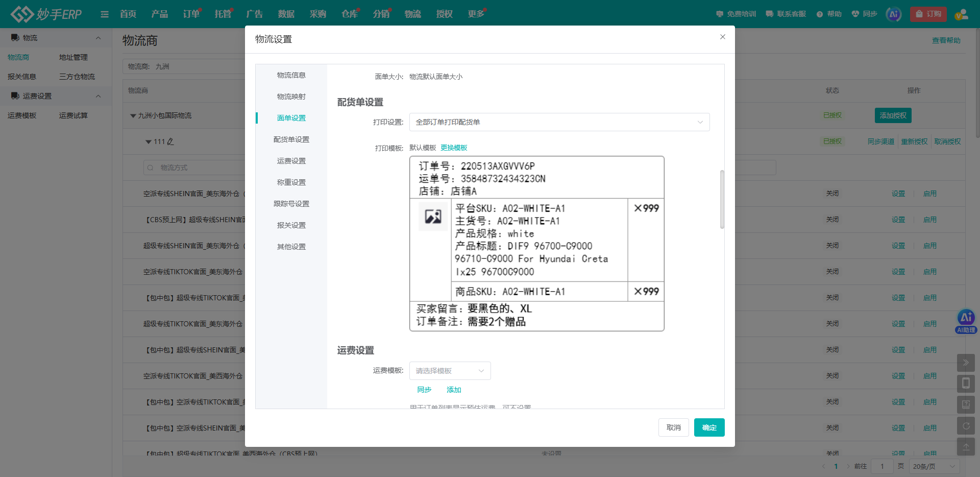The height and width of the screenshot is (477, 980).
Task: Switch to the 报关设置 tab
Action: point(291,225)
